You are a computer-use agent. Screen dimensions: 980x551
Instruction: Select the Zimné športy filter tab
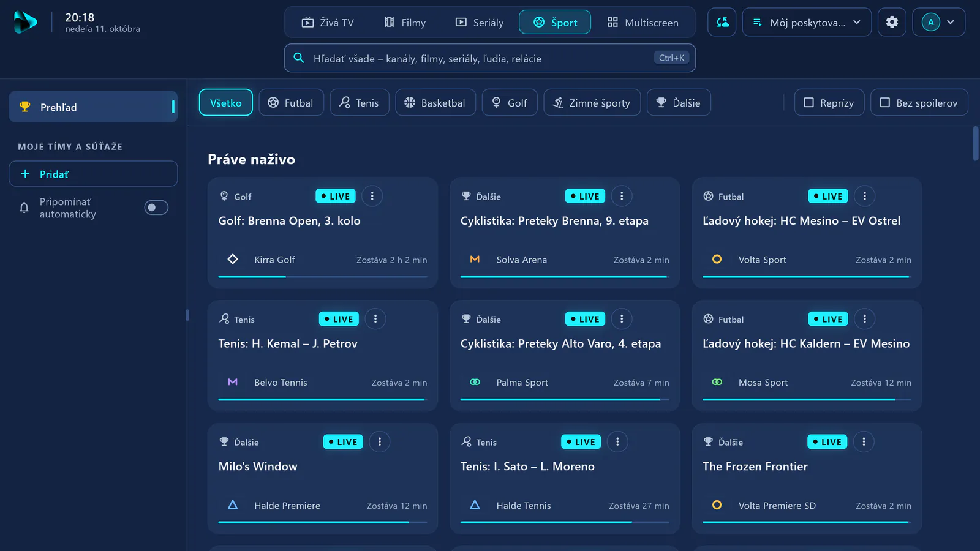592,102
